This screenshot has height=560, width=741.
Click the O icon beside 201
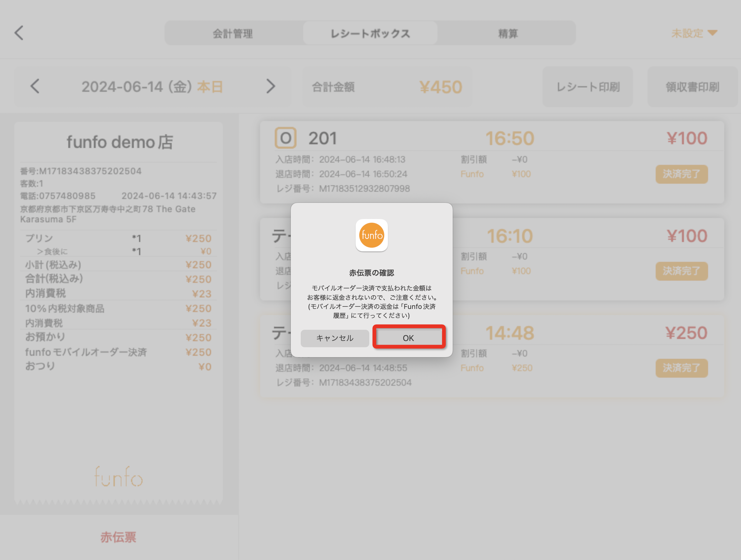(x=286, y=138)
